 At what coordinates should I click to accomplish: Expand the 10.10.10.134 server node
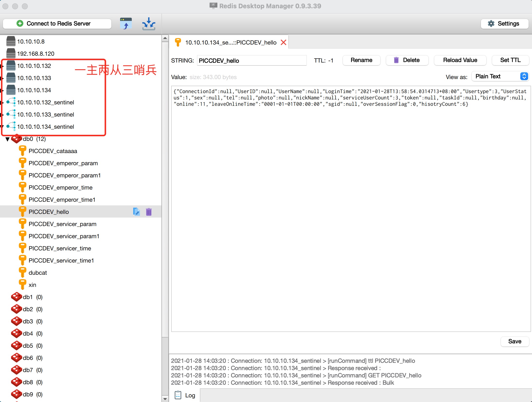[x=2, y=90]
